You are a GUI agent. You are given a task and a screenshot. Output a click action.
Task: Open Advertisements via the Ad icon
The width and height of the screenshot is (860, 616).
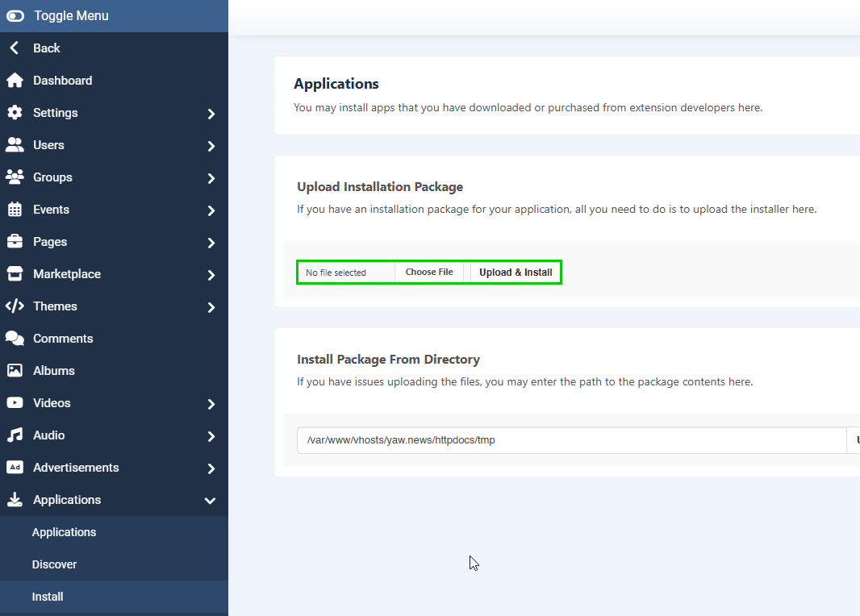pos(15,467)
